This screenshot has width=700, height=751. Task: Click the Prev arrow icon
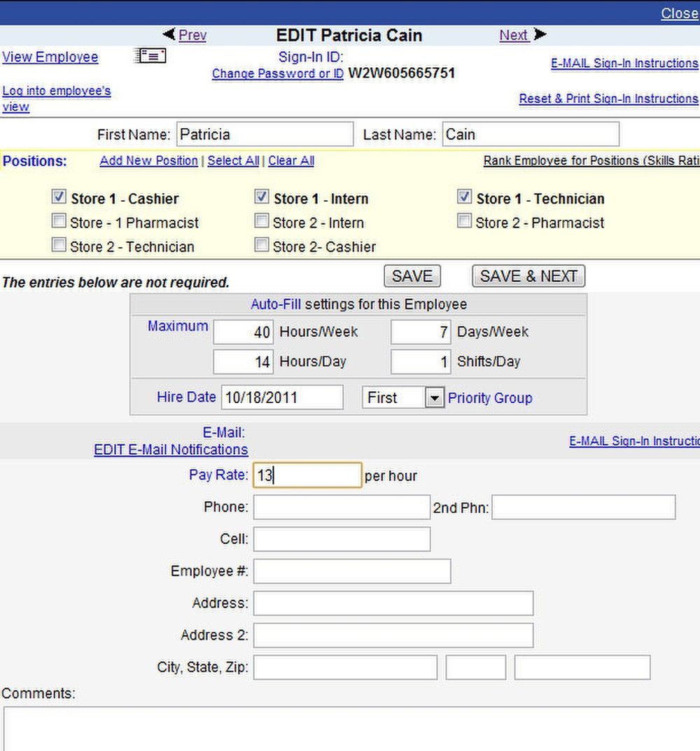click(x=169, y=34)
